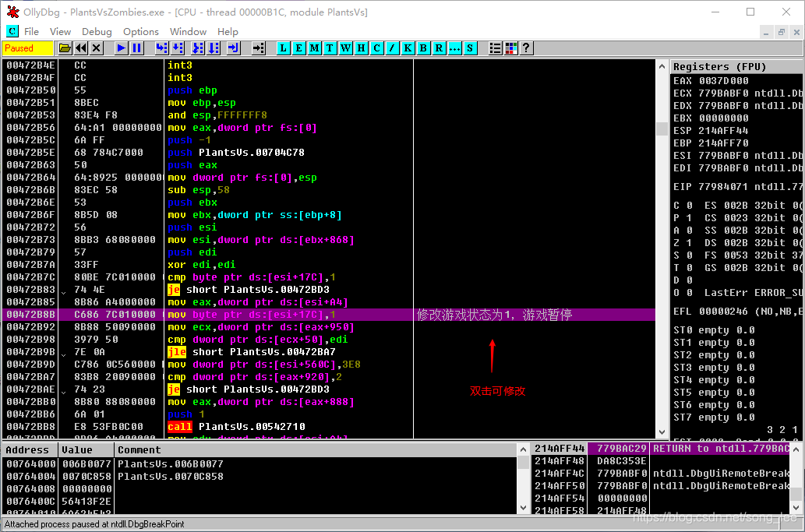Open a file with the folder icon
Image resolution: width=805 pixels, height=532 pixels.
[65, 48]
